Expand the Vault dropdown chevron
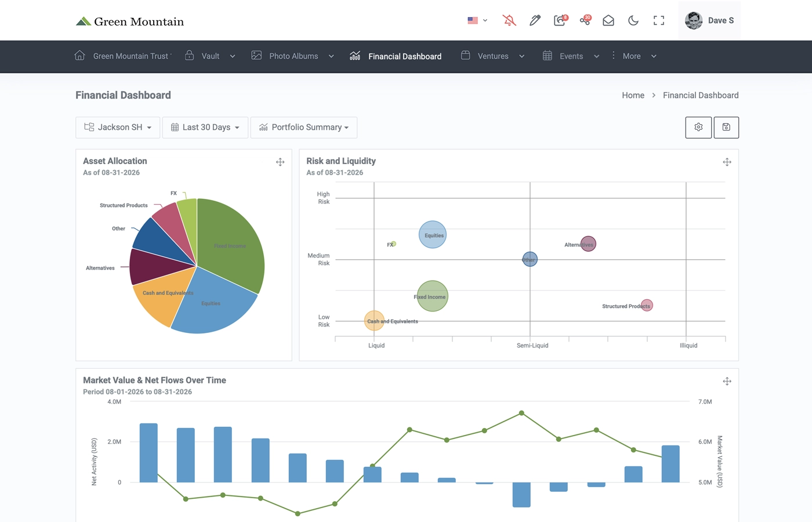 coord(233,56)
